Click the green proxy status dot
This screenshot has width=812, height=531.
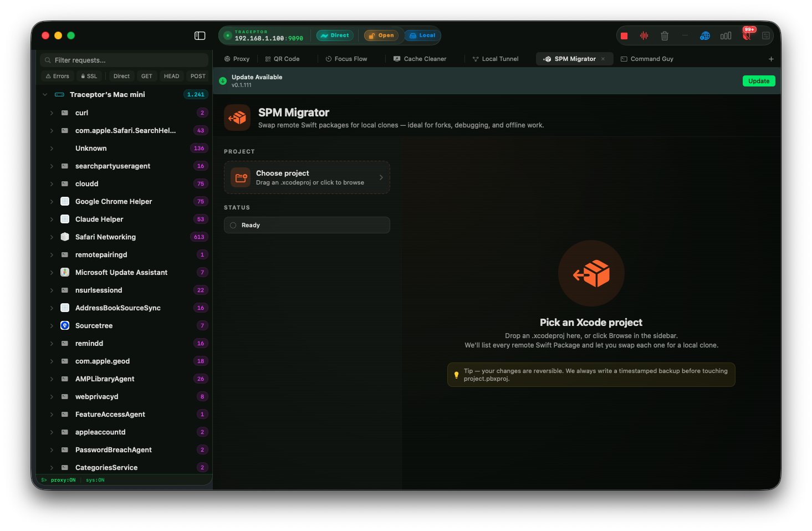pyautogui.click(x=227, y=35)
